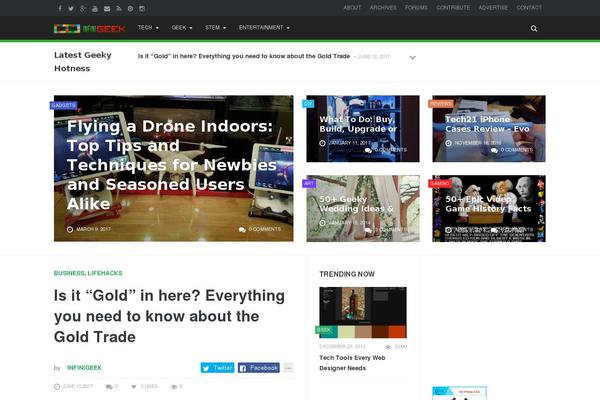Screen dimensions: 600x400
Task: Open the YouTube icon in top bar
Action: point(95,8)
